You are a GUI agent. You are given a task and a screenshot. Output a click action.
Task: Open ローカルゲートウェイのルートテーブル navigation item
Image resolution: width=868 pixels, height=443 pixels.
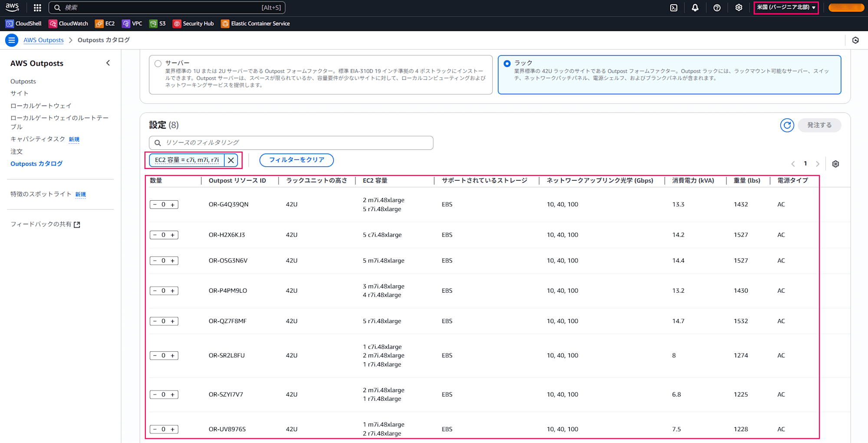click(x=59, y=122)
